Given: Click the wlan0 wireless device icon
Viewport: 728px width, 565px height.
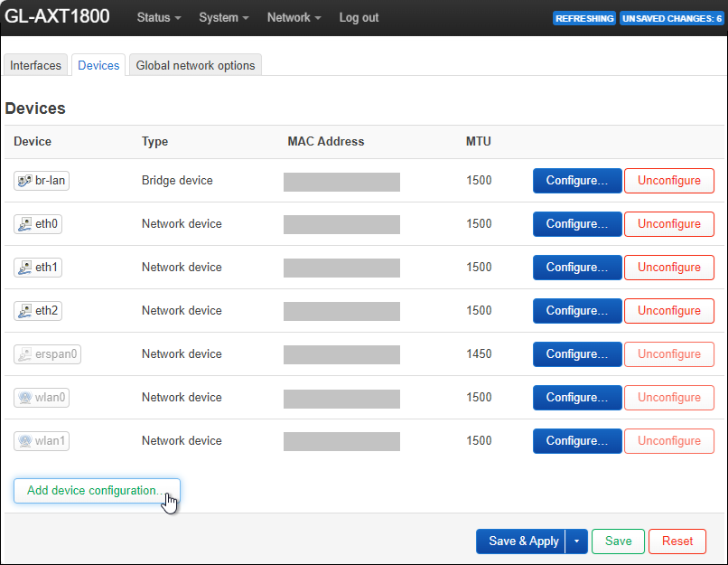Looking at the screenshot, I should [x=24, y=398].
